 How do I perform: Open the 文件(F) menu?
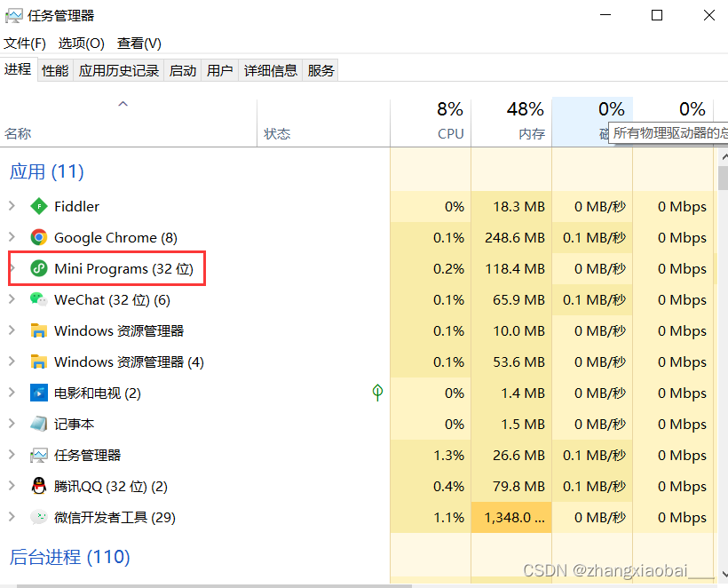[25, 44]
